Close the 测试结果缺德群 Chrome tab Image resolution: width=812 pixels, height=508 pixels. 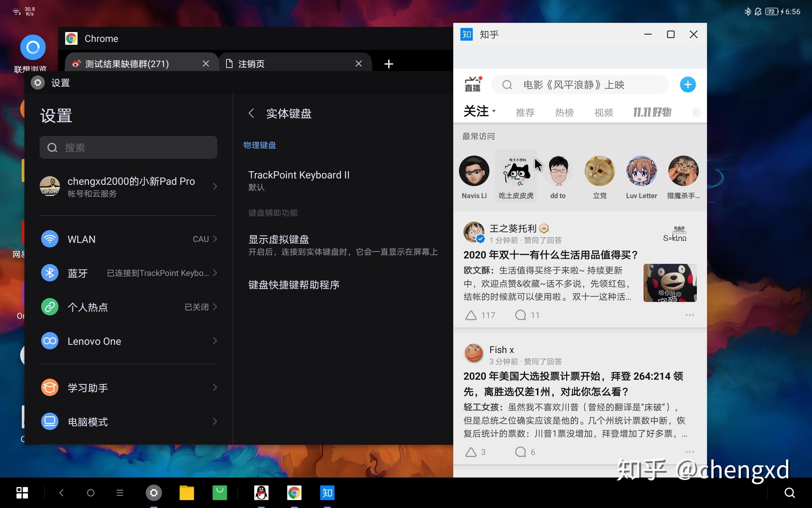pyautogui.click(x=206, y=64)
